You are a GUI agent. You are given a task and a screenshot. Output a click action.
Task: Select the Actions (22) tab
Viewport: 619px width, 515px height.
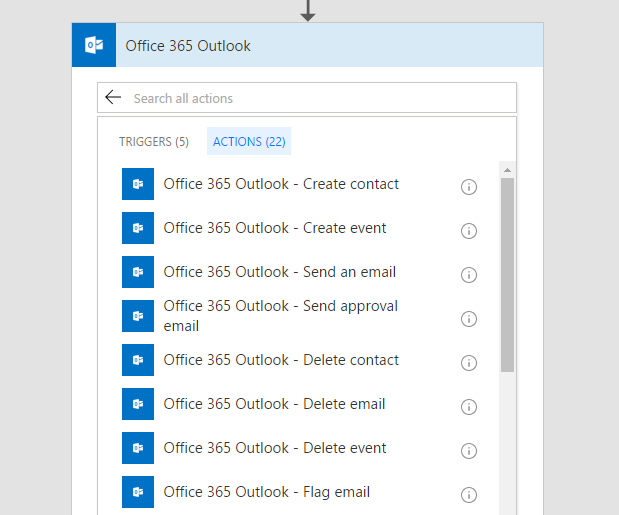pos(249,142)
